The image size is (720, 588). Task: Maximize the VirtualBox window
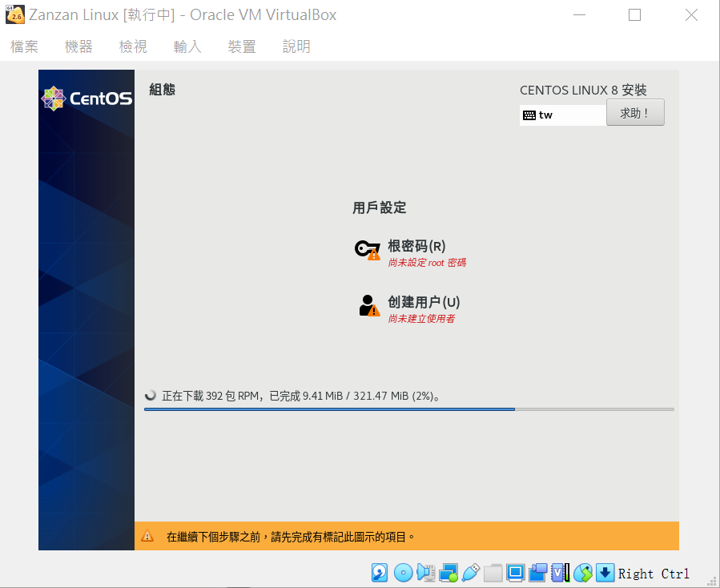pyautogui.click(x=634, y=15)
